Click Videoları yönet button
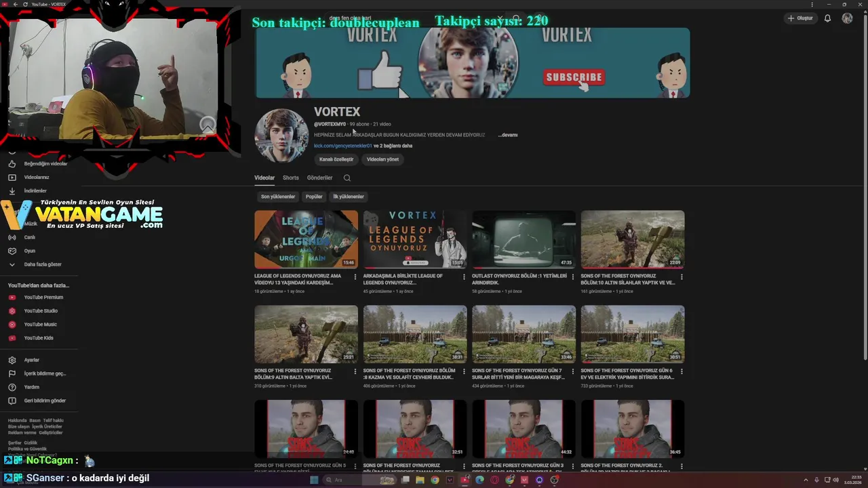 pos(382,159)
